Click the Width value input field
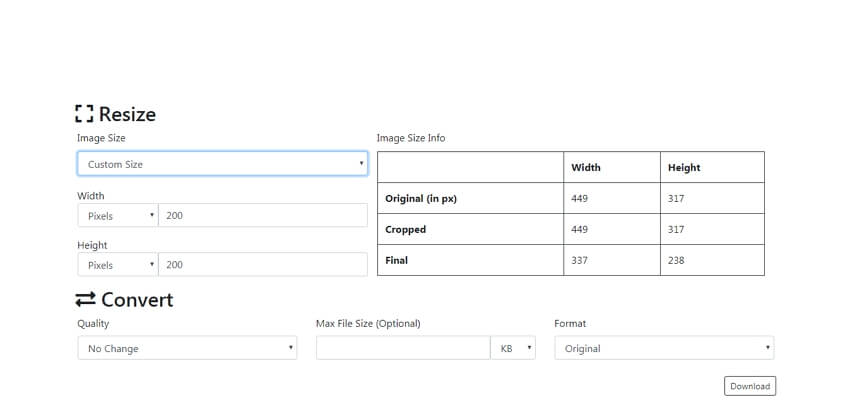850x412 pixels. (263, 215)
